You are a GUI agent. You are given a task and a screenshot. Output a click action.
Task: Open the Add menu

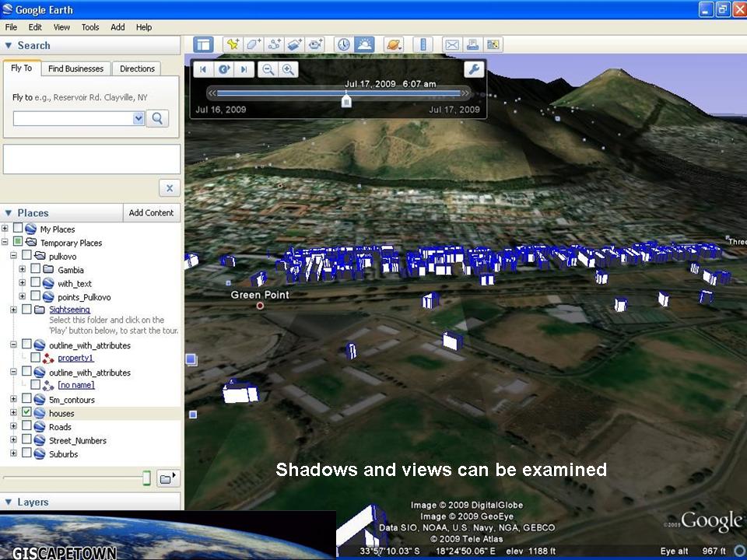tap(117, 27)
